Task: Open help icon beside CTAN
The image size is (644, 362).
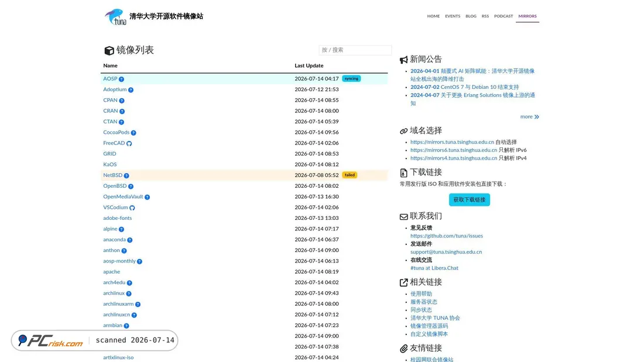Action: tap(121, 122)
